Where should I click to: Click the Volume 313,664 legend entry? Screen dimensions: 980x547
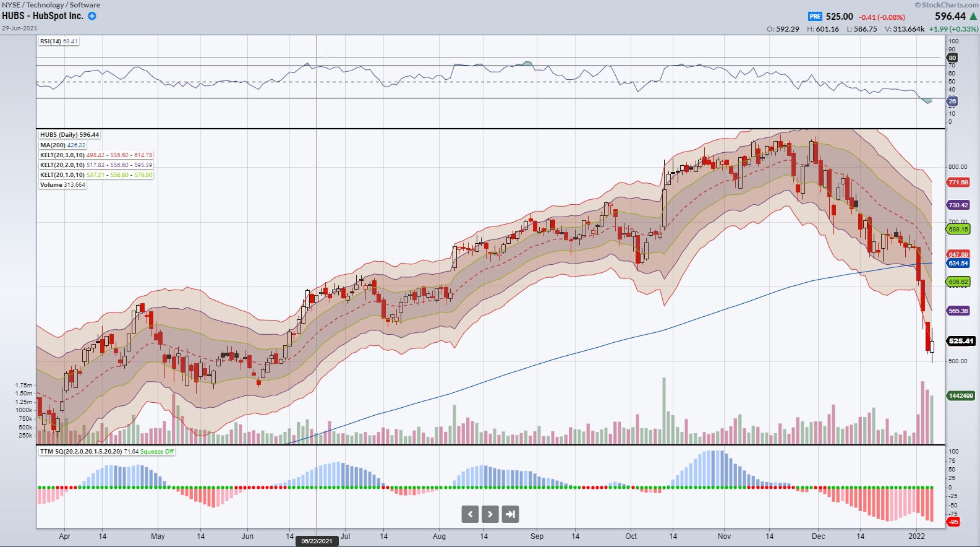coord(62,185)
